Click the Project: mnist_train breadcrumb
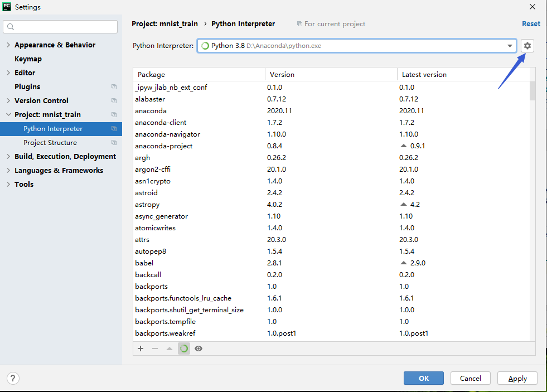 tap(164, 24)
